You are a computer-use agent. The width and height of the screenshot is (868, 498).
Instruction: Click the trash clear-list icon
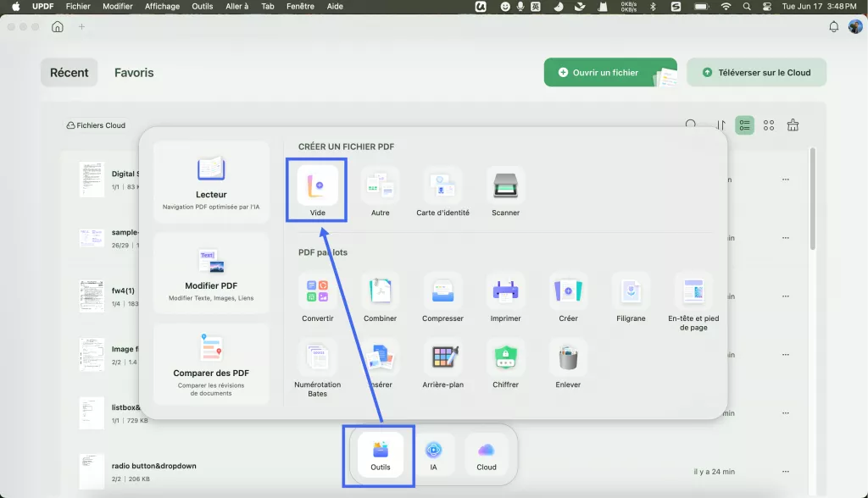[x=793, y=125]
